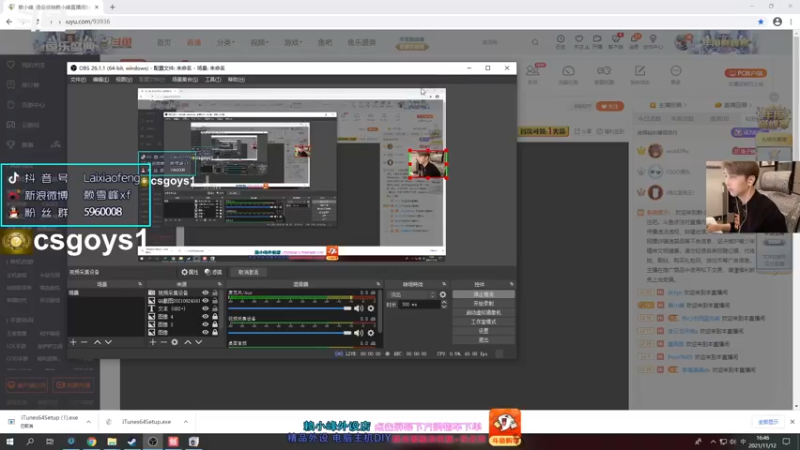Open the OBS 工具(T) menu
The height and width of the screenshot is (450, 800).
click(x=213, y=80)
